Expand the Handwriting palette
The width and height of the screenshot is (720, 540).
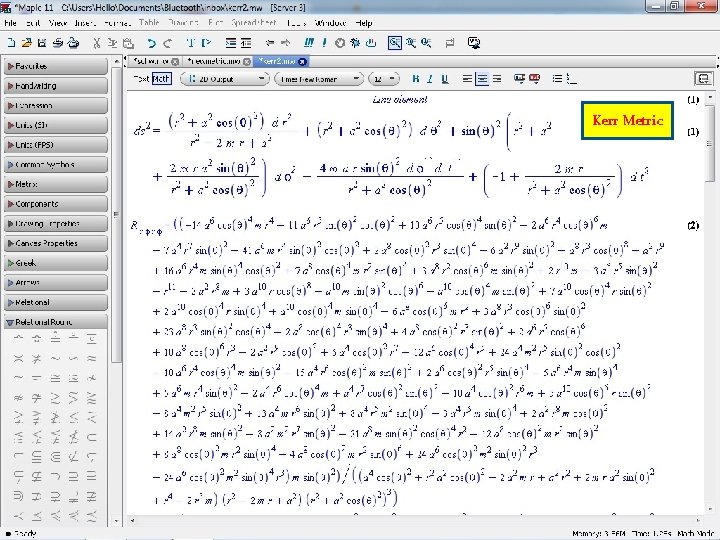click(56, 86)
